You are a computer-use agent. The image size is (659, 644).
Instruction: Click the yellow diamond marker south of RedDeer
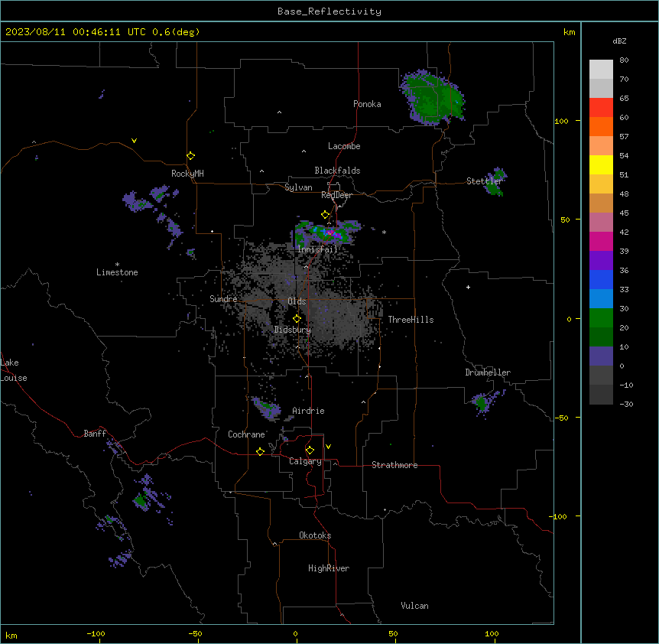click(325, 215)
